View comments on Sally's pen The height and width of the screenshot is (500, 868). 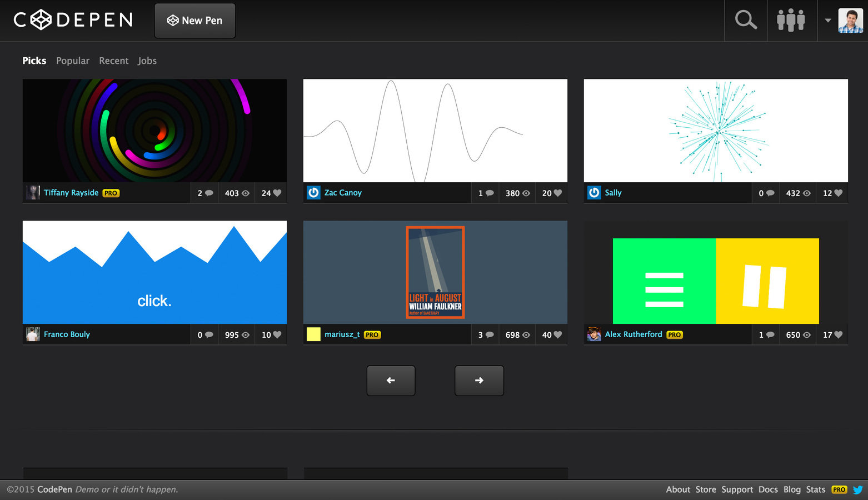click(x=766, y=193)
